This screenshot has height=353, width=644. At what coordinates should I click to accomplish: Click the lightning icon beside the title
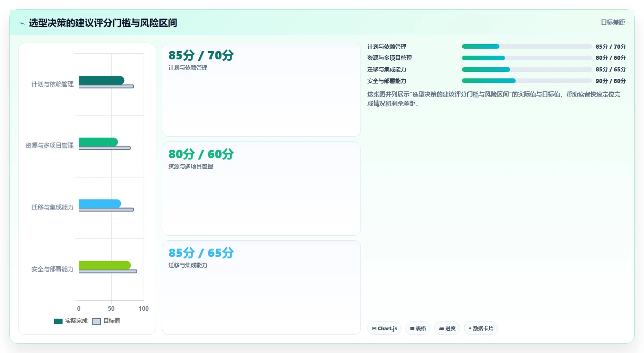(x=22, y=23)
